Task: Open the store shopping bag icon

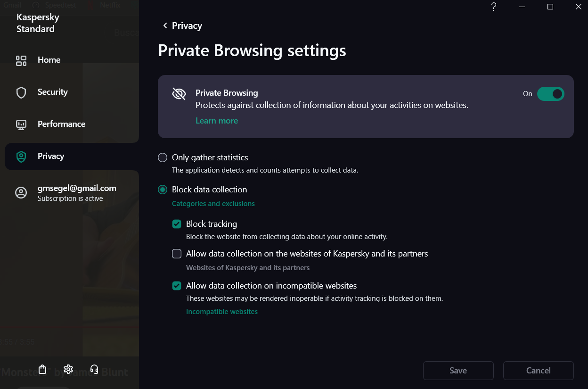Action: [x=42, y=369]
